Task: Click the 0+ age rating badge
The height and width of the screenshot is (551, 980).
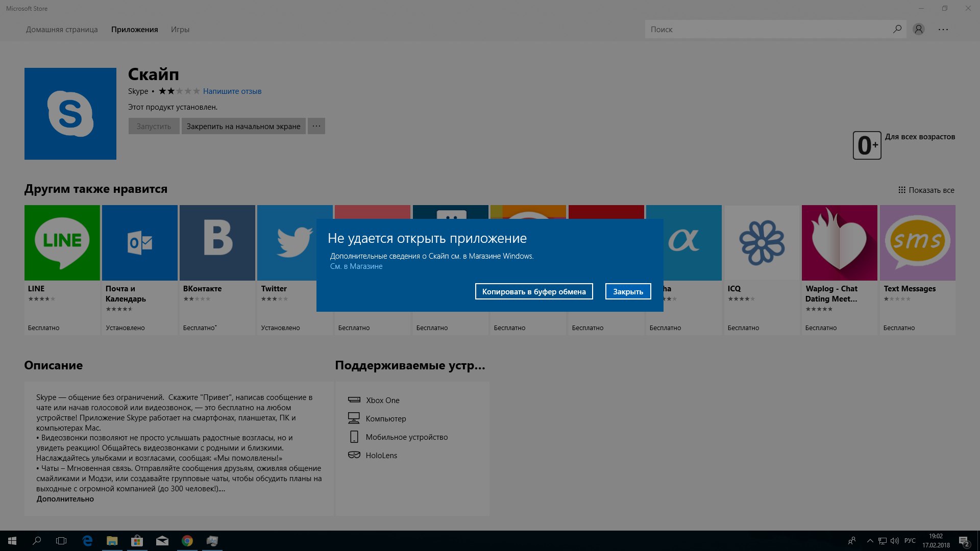Action: tap(867, 145)
